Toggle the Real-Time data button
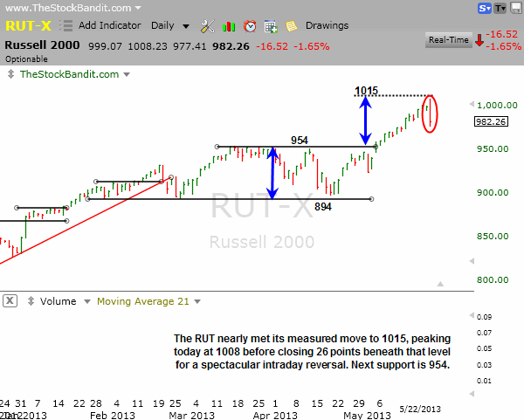Viewport: 524px width, 420px height. coord(447,39)
